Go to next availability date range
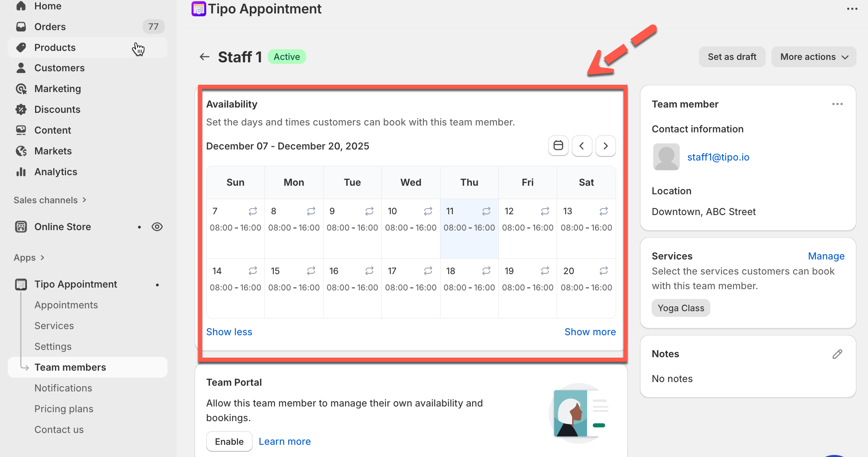 point(606,146)
